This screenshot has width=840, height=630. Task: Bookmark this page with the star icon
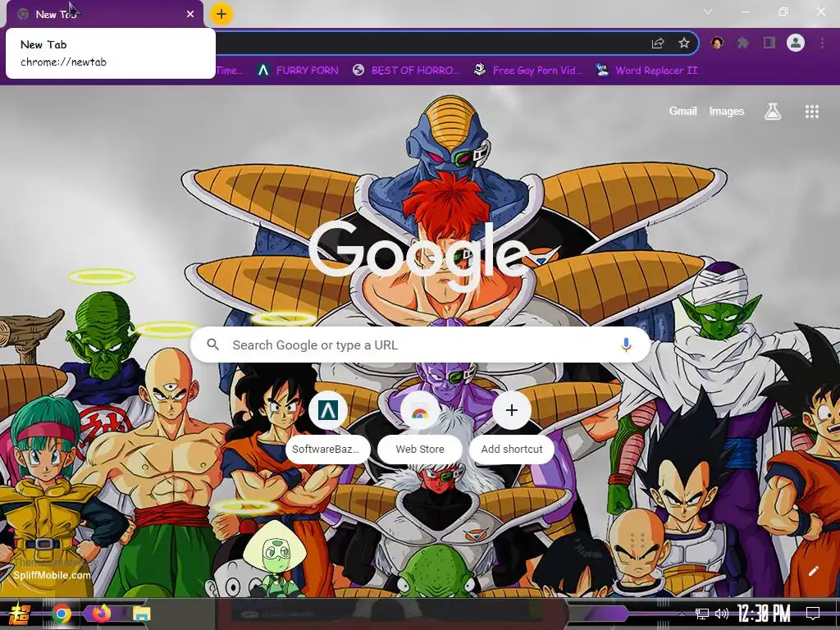pyautogui.click(x=683, y=43)
